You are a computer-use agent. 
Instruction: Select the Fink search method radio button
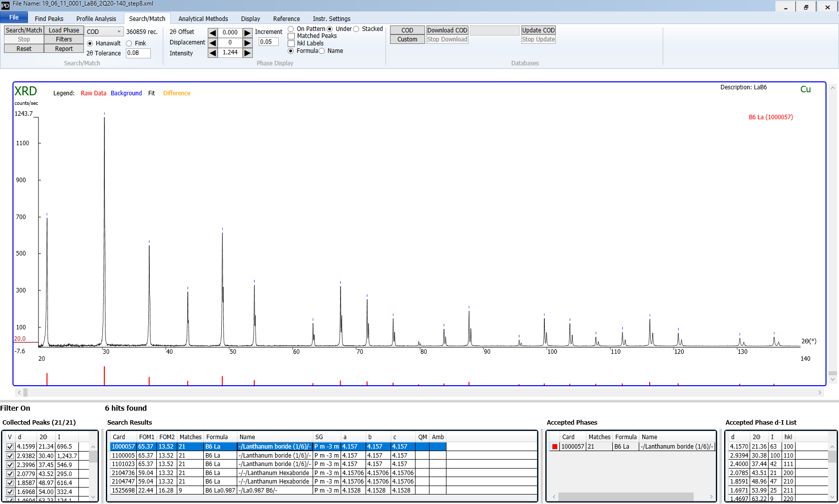[x=128, y=43]
